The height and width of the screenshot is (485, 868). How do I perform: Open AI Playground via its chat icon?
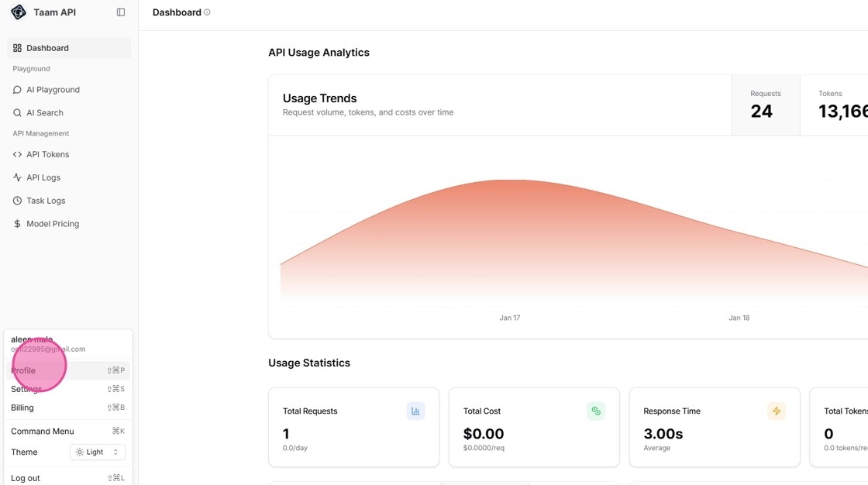click(17, 89)
